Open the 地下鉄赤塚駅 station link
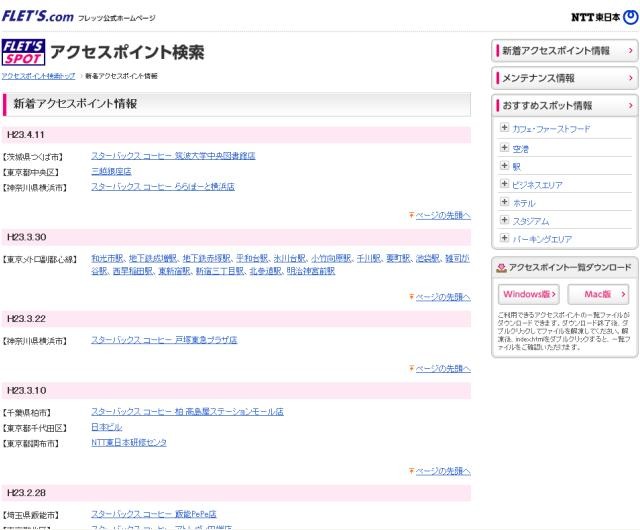This screenshot has height=530, width=640. coord(207,258)
